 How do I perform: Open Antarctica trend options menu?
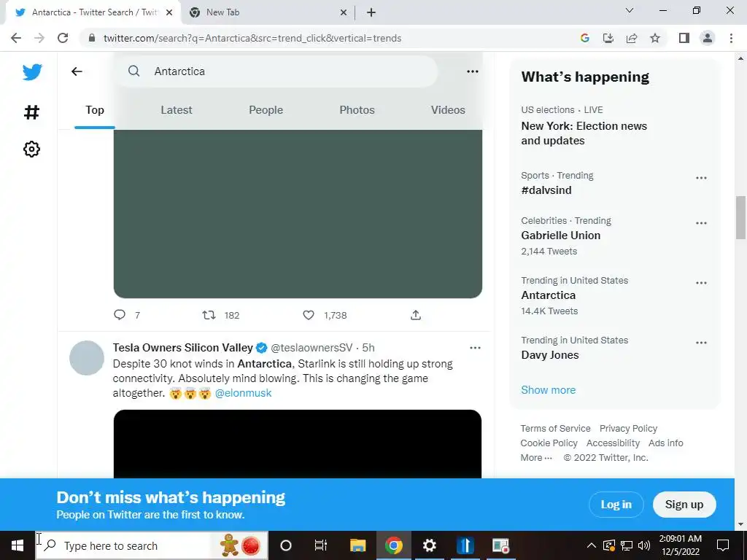(701, 282)
